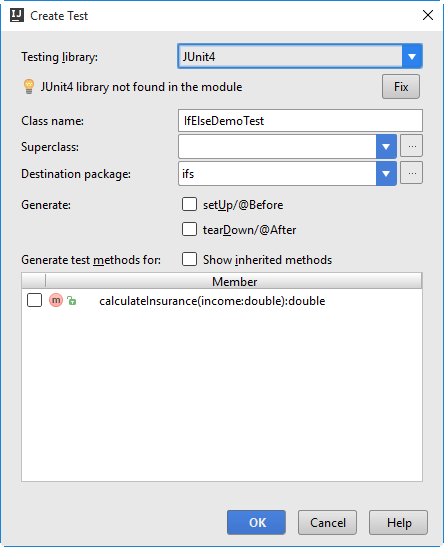Click the lightbulb warning icon
Screen dimensions: 444x547
(29, 87)
